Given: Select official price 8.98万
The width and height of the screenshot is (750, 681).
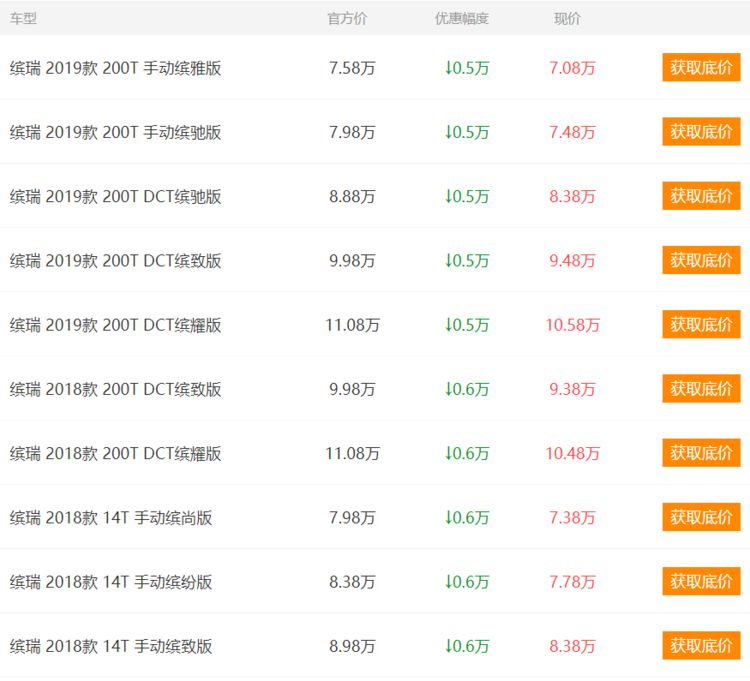Looking at the screenshot, I should tap(352, 646).
